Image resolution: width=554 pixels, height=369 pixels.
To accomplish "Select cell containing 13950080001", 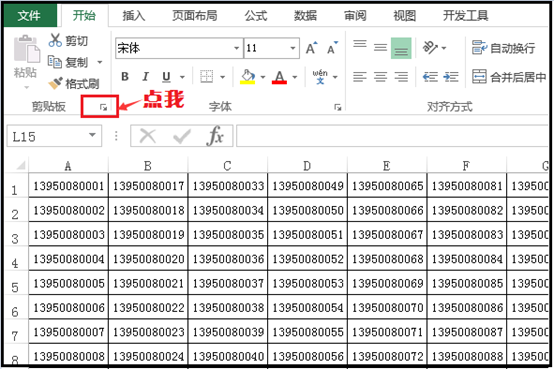I will click(69, 186).
